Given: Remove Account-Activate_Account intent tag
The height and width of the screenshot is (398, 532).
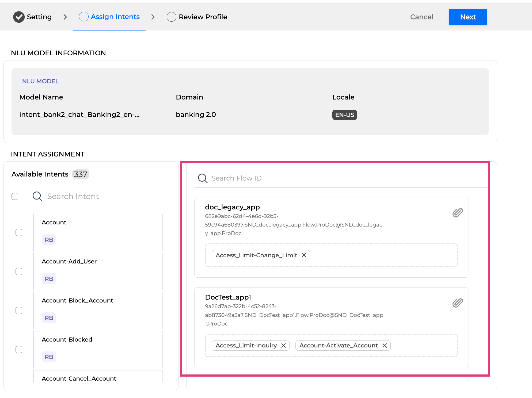Looking at the screenshot, I should [x=385, y=346].
